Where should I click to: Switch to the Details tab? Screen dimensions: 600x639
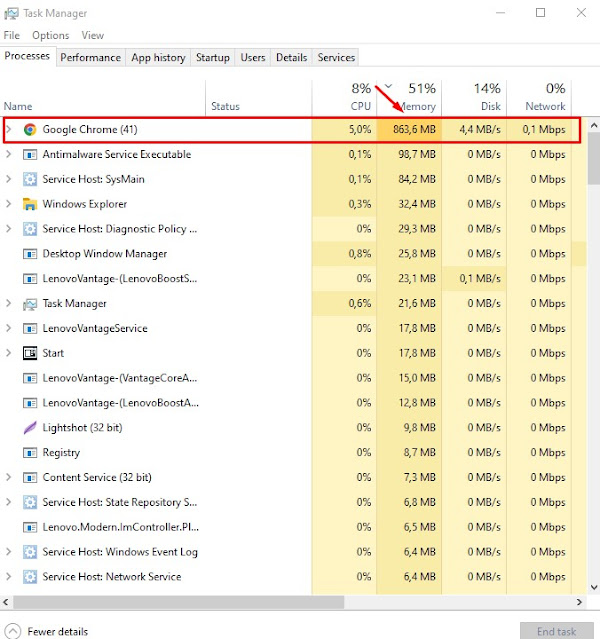pyautogui.click(x=291, y=57)
